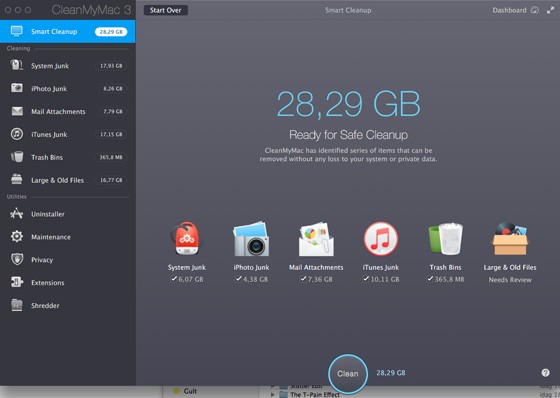This screenshot has height=398, width=560.
Task: Click the Extensions label in sidebar
Action: point(48,283)
